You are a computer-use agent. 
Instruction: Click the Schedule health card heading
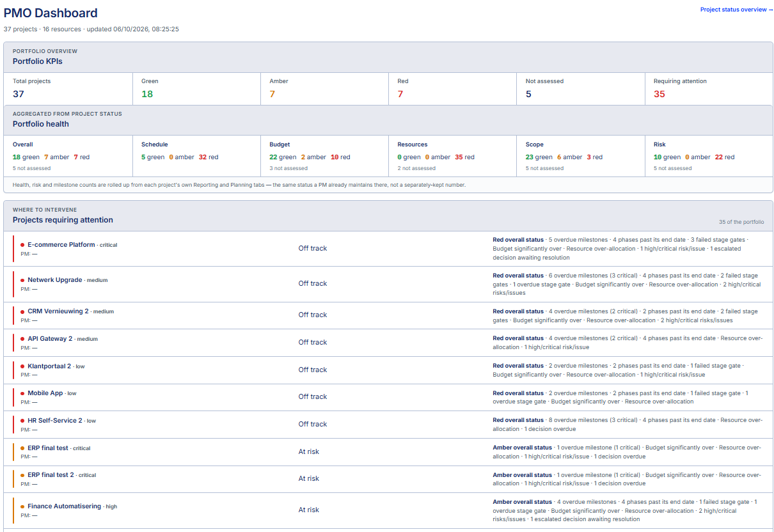tap(155, 145)
